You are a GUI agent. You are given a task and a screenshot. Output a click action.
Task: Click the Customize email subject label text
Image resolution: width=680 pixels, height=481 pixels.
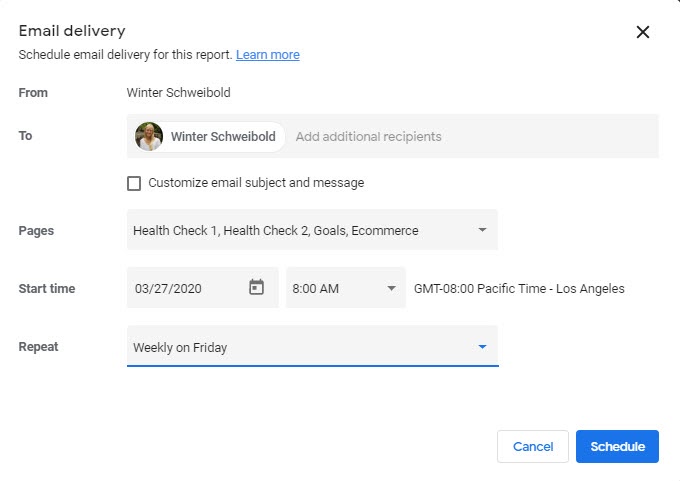[256, 183]
